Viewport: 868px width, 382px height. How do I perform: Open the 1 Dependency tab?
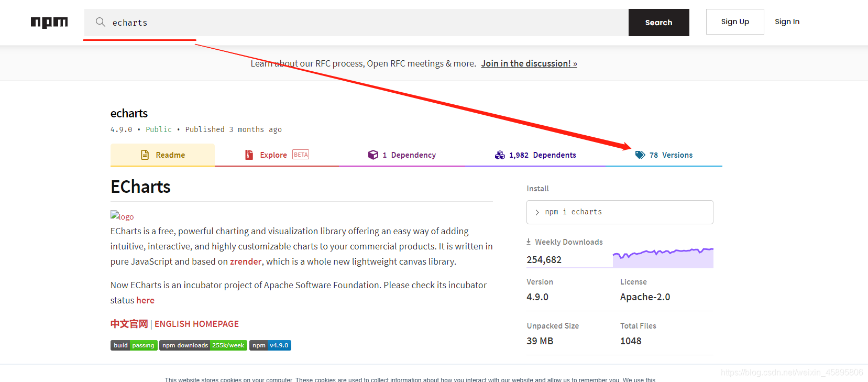[x=402, y=155]
